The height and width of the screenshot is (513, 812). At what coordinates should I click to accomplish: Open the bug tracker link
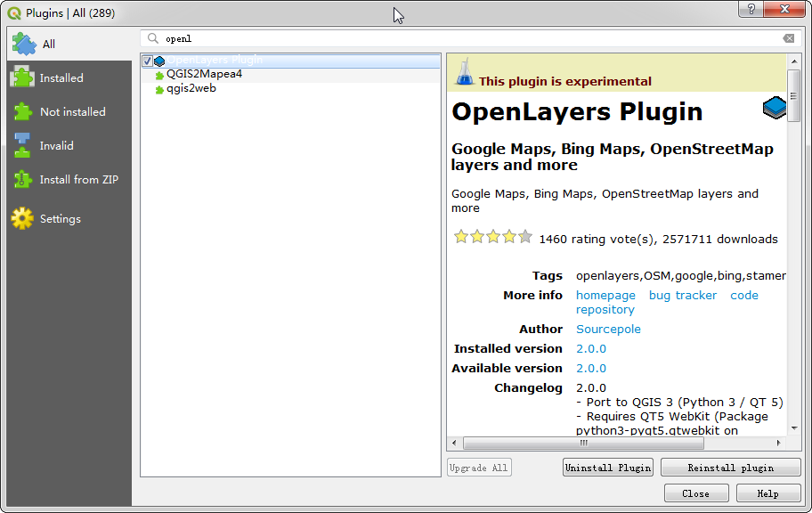[x=683, y=296]
